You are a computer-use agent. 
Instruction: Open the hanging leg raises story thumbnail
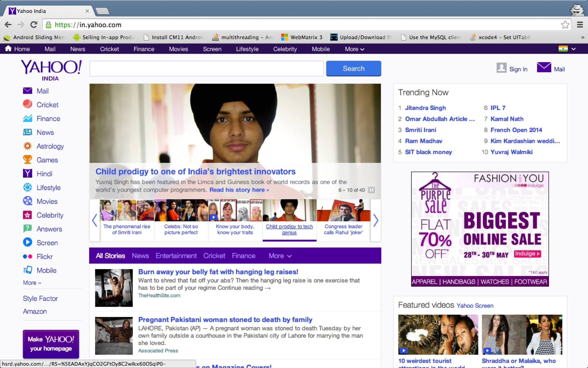[114, 287]
